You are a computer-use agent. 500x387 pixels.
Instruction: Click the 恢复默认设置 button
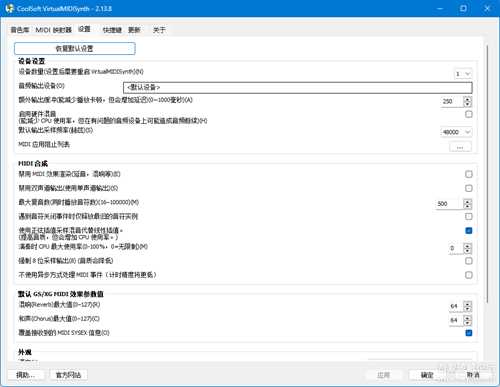click(x=75, y=48)
